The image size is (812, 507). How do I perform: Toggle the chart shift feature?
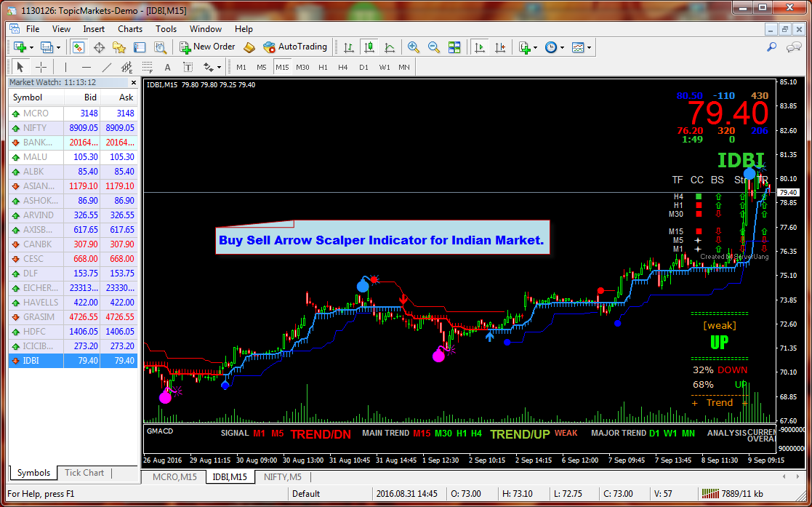coord(501,47)
